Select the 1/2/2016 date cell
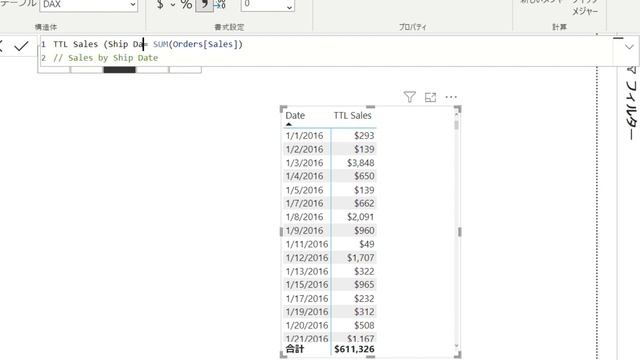 304,149
